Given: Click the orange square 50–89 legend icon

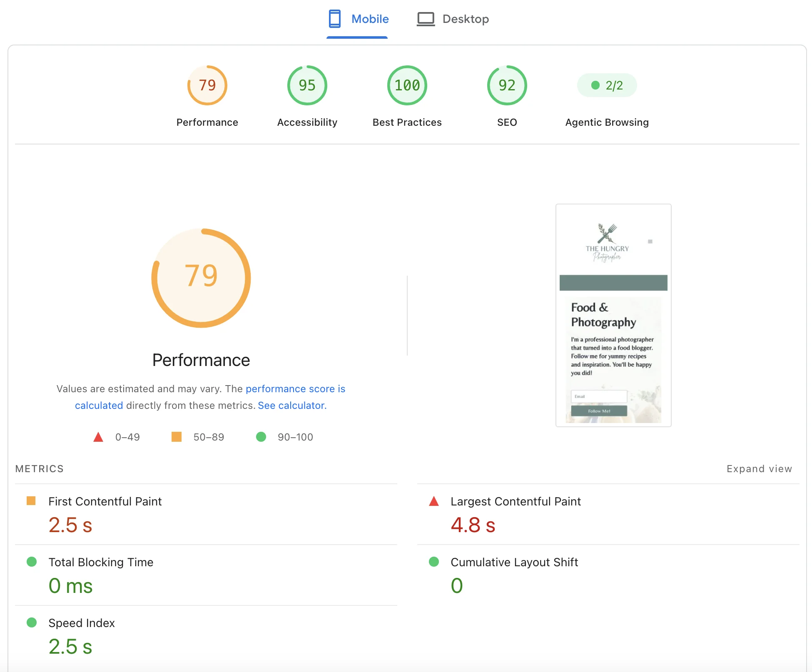Looking at the screenshot, I should (x=177, y=437).
